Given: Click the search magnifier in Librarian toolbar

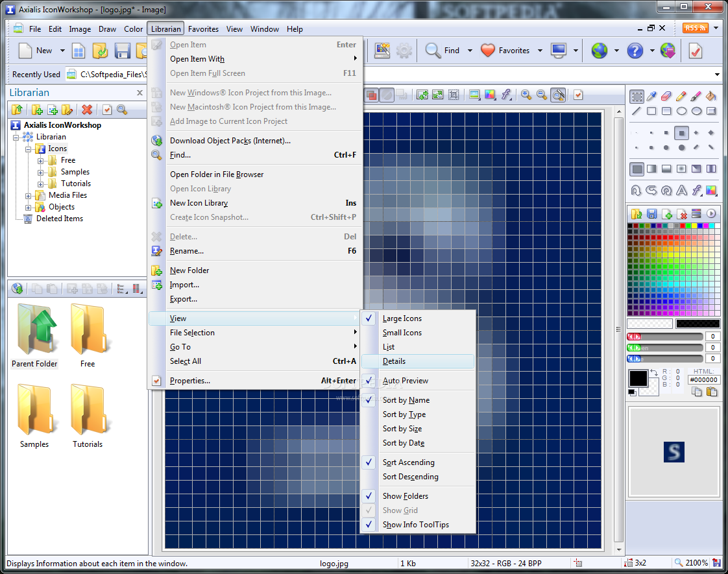Looking at the screenshot, I should point(122,110).
